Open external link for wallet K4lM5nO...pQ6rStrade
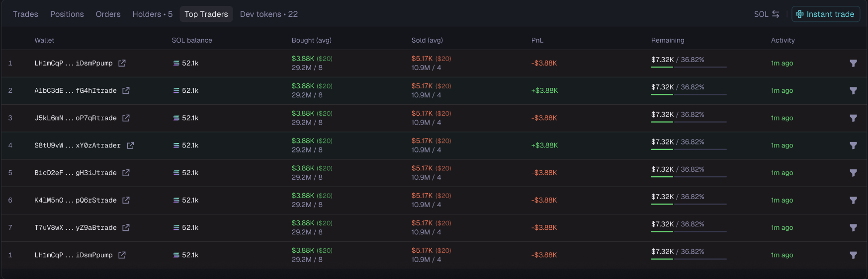Viewport: 868px width, 279px height. [x=126, y=201]
